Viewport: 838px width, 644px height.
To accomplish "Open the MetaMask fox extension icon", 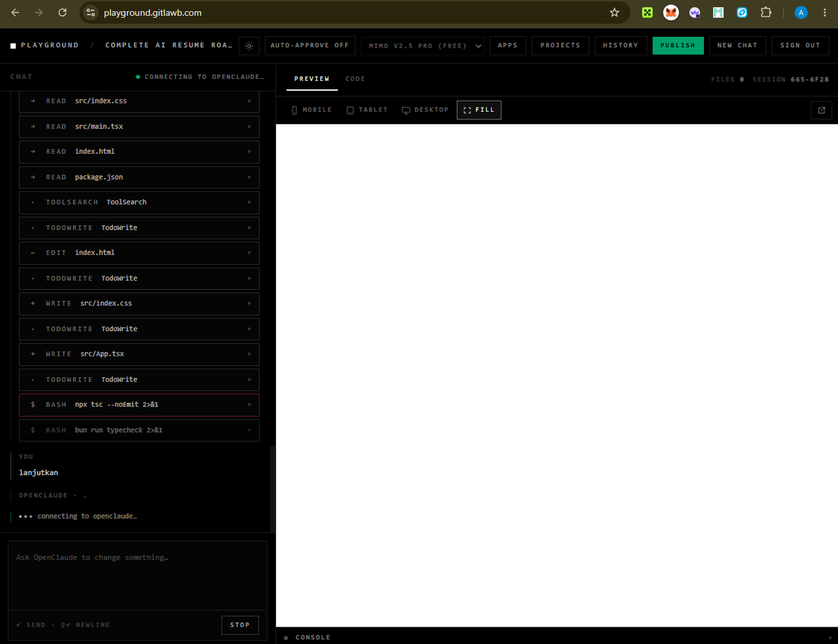I will point(670,13).
